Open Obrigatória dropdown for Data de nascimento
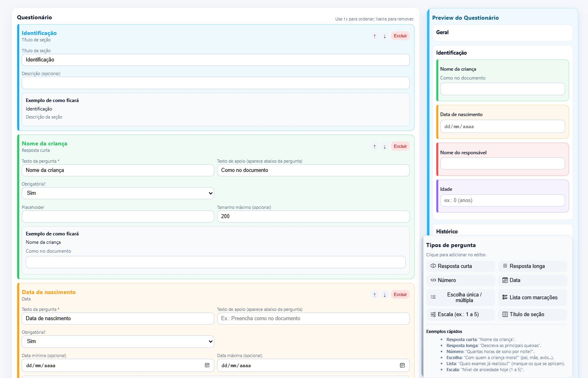The image size is (588, 378). [118, 341]
